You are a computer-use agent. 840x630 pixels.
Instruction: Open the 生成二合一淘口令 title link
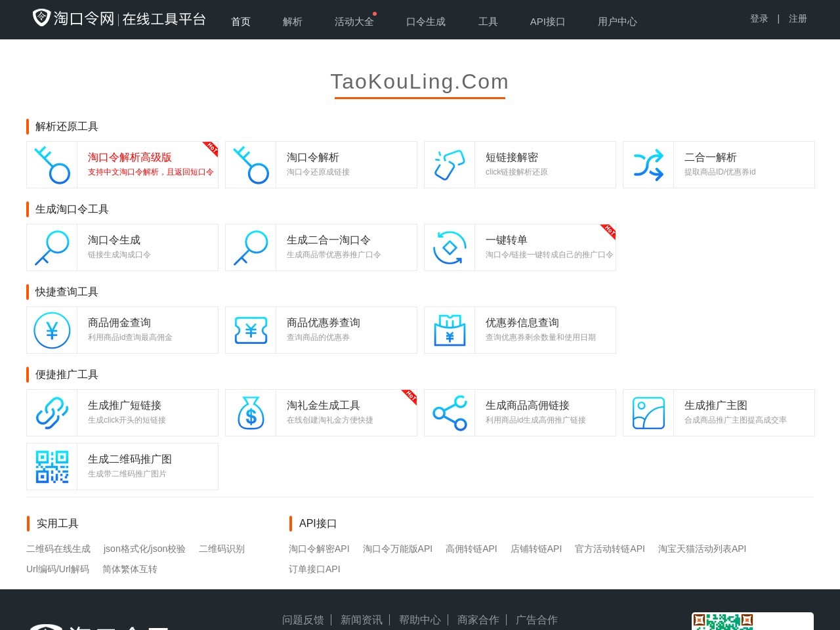[x=329, y=240]
